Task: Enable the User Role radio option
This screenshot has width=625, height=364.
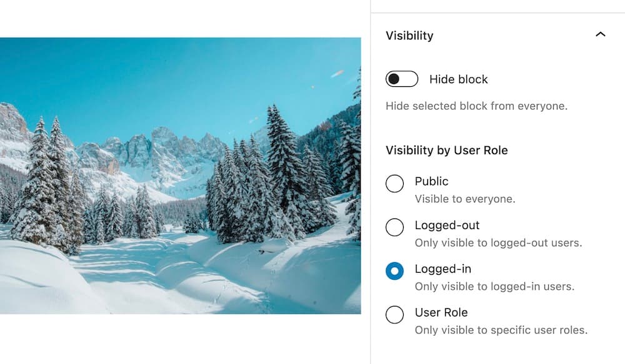Action: click(395, 315)
